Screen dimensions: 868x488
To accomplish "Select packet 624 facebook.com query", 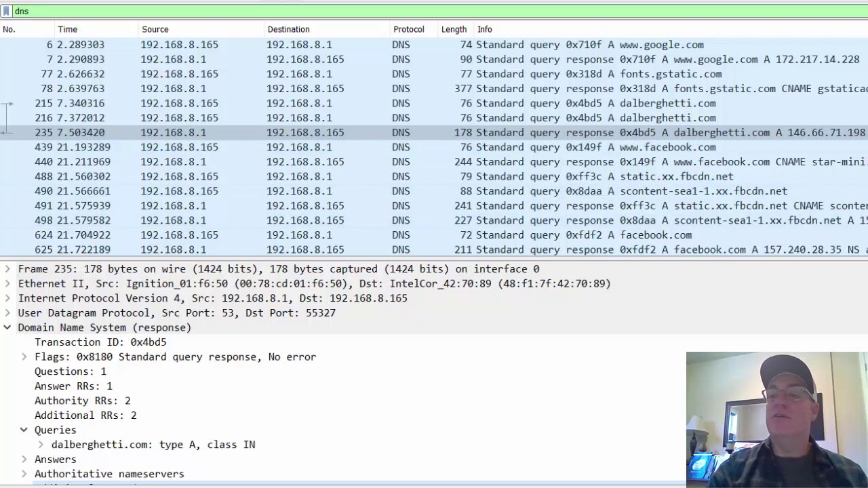I will click(x=434, y=235).
